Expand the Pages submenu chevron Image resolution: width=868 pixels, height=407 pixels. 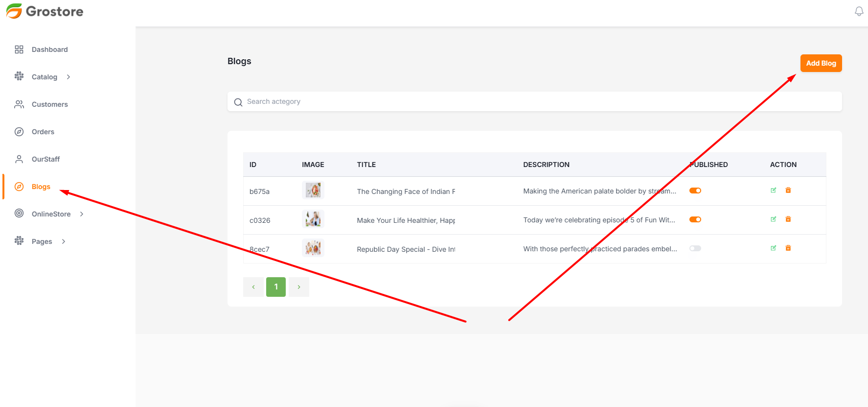pos(64,241)
